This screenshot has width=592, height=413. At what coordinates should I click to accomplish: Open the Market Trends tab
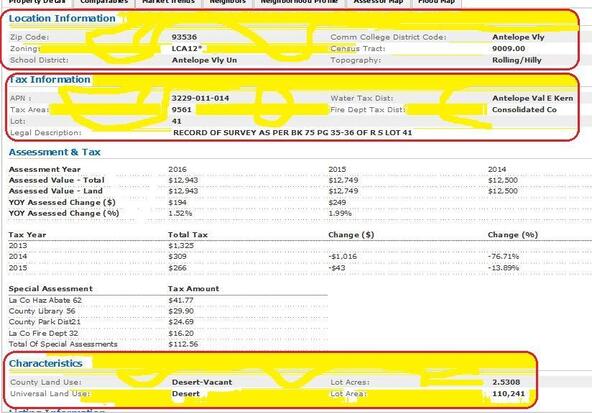click(x=168, y=2)
